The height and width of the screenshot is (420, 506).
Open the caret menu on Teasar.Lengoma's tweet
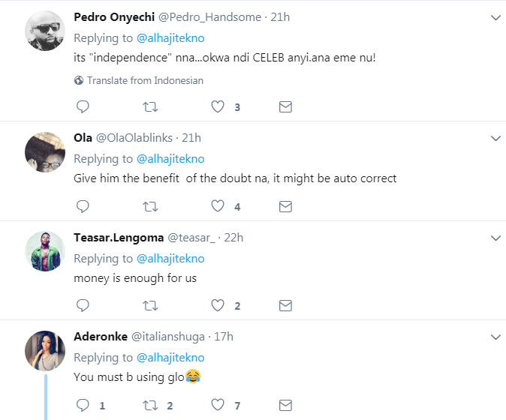[495, 238]
